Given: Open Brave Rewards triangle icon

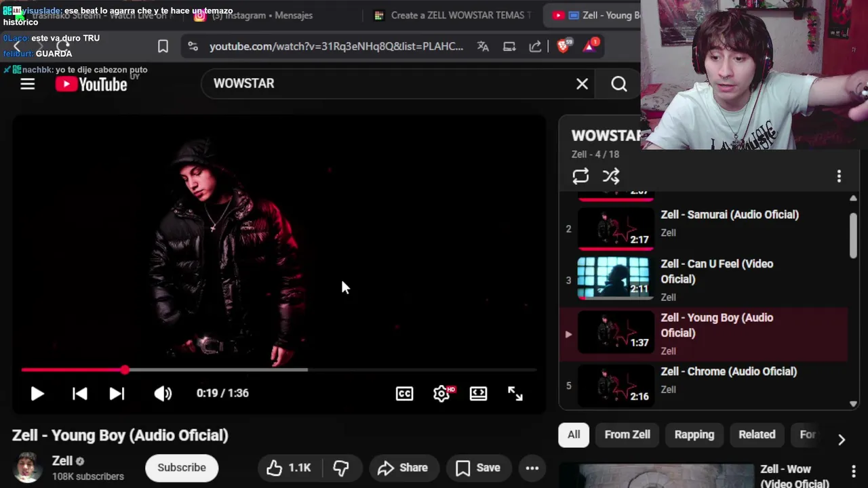Looking at the screenshot, I should pyautogui.click(x=591, y=45).
